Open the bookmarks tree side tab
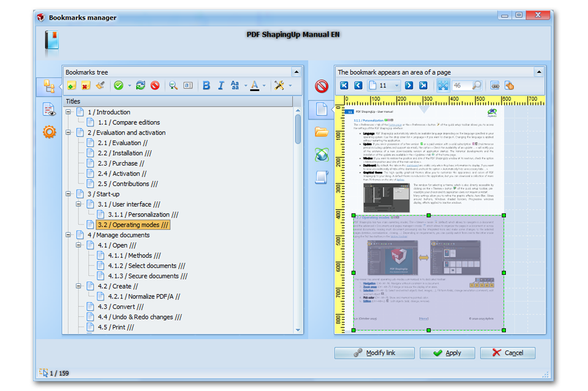The width and height of the screenshot is (588, 391). (x=49, y=86)
